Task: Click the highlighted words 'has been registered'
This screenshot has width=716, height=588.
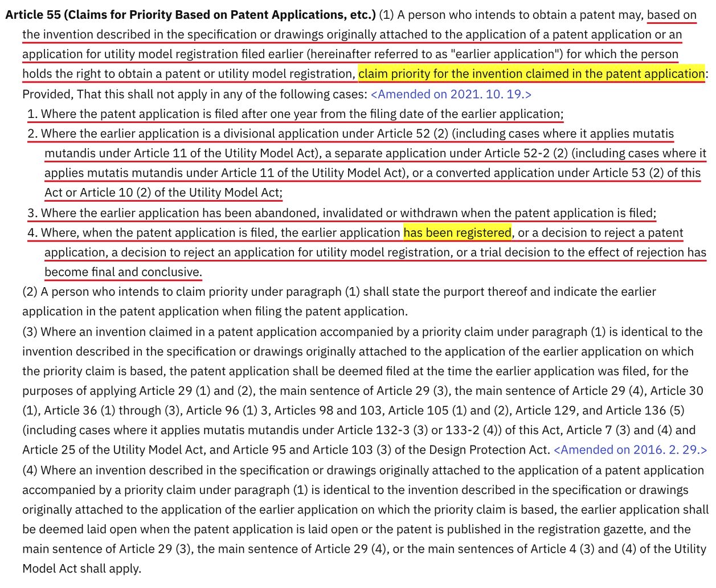Action: coord(457,232)
